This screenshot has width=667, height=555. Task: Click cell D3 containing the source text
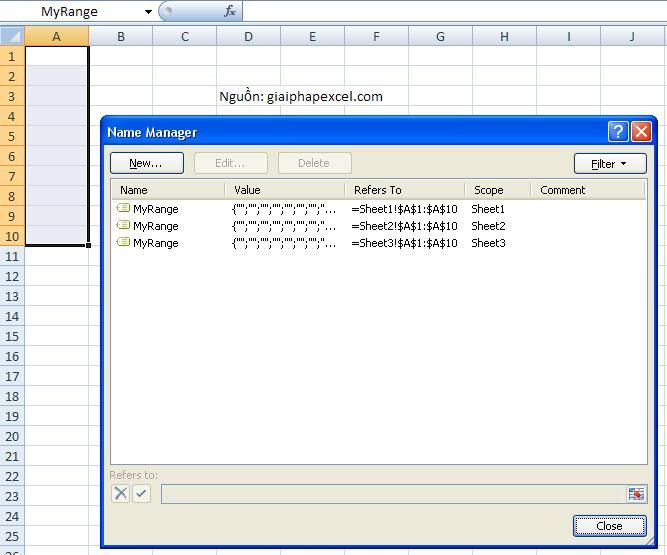pos(248,97)
